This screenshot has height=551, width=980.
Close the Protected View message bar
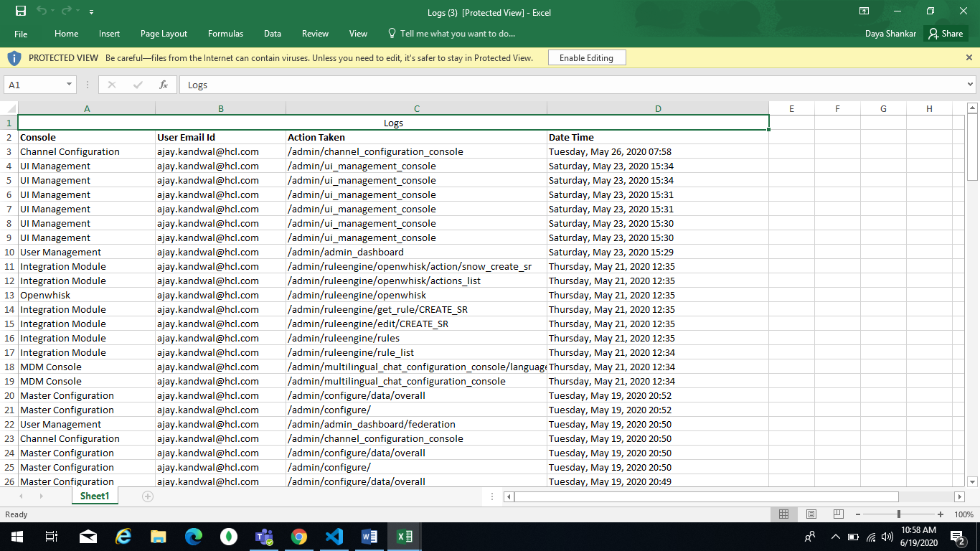pyautogui.click(x=969, y=57)
